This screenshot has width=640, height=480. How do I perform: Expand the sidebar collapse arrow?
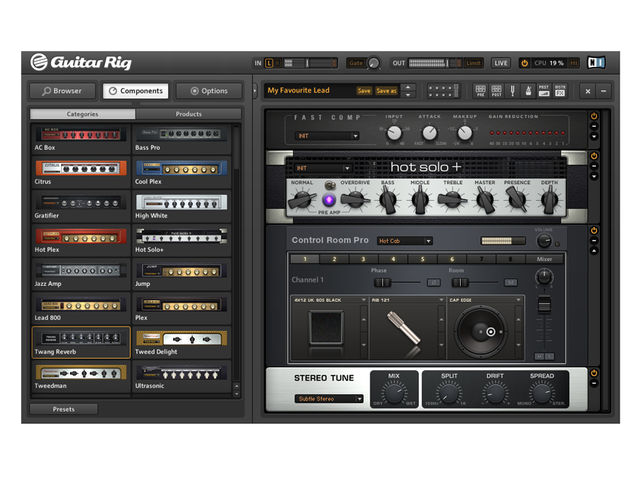[x=255, y=91]
